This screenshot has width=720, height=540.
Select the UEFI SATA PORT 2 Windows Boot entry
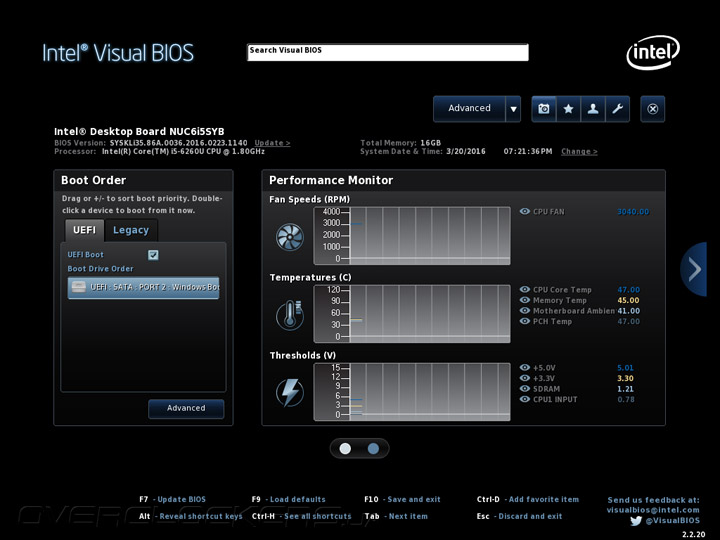[143, 287]
